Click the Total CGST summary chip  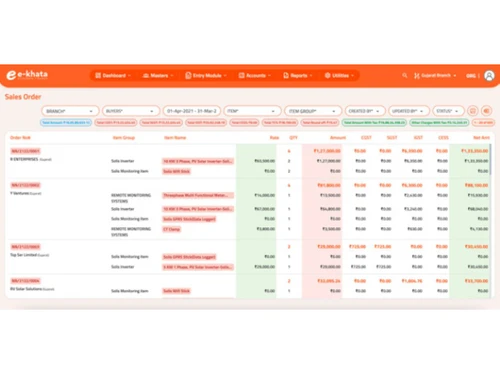coord(116,123)
